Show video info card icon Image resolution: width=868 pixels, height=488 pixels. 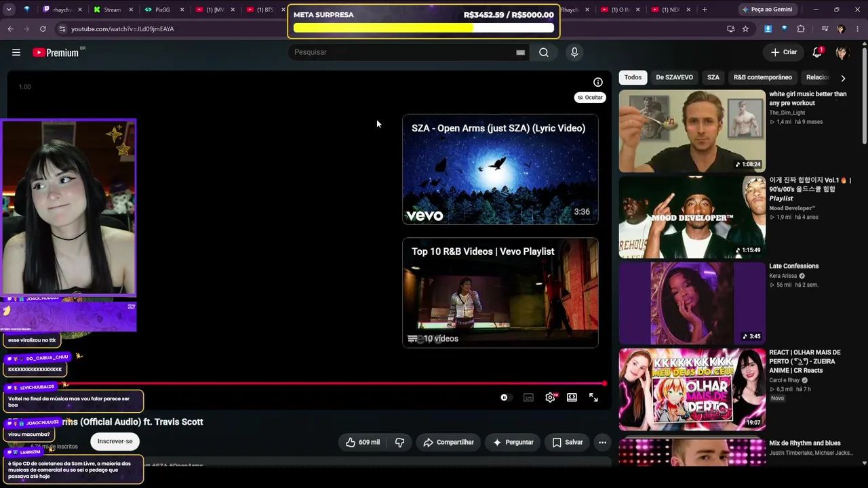(x=598, y=82)
